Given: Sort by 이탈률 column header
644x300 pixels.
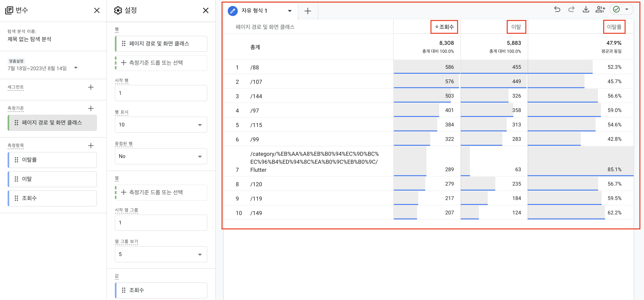Looking at the screenshot, I should pyautogui.click(x=614, y=27).
